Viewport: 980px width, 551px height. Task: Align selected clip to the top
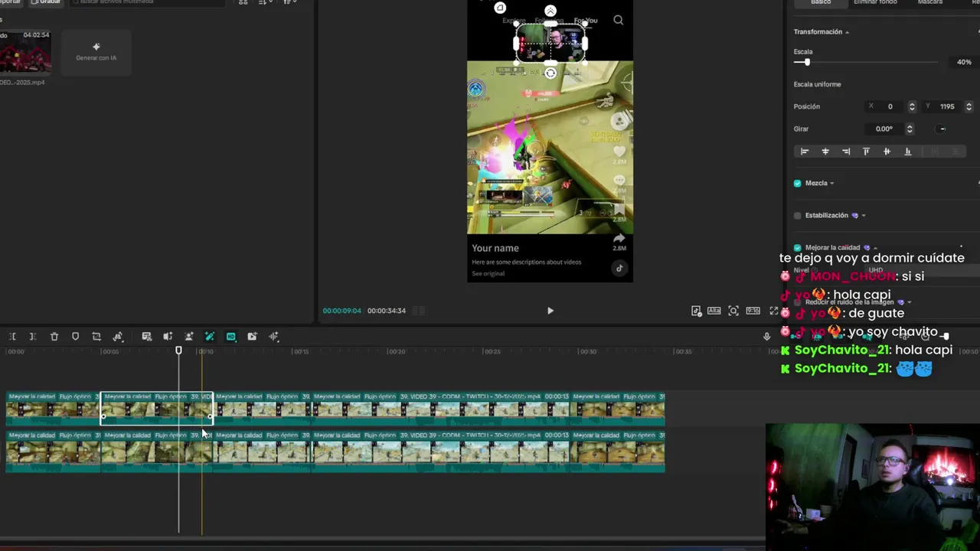pos(867,152)
